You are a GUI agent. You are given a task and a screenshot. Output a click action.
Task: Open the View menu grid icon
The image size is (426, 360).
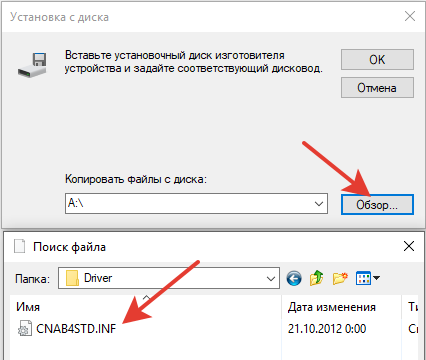point(363,278)
